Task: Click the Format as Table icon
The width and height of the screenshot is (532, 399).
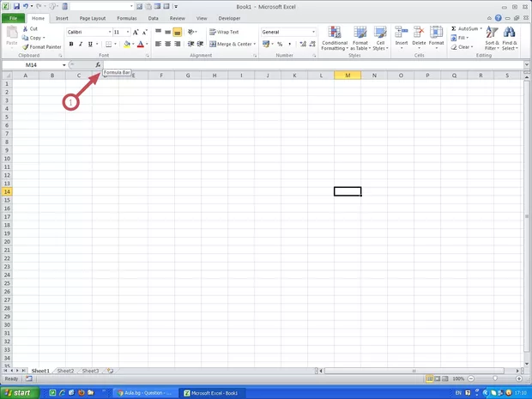Action: click(x=360, y=33)
